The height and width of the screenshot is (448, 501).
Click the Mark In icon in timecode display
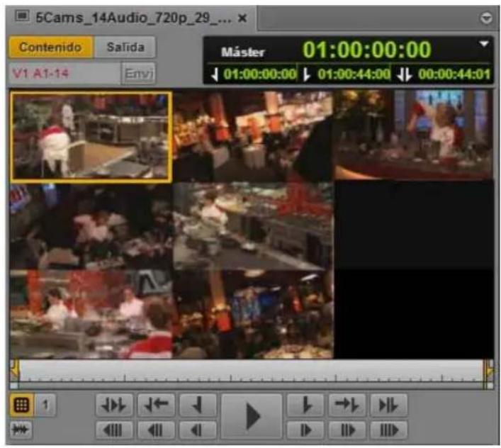[x=215, y=74]
